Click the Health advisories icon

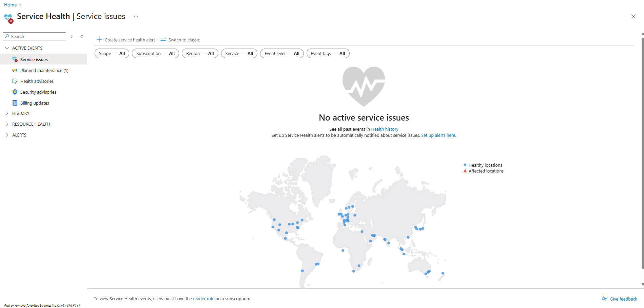[15, 81]
